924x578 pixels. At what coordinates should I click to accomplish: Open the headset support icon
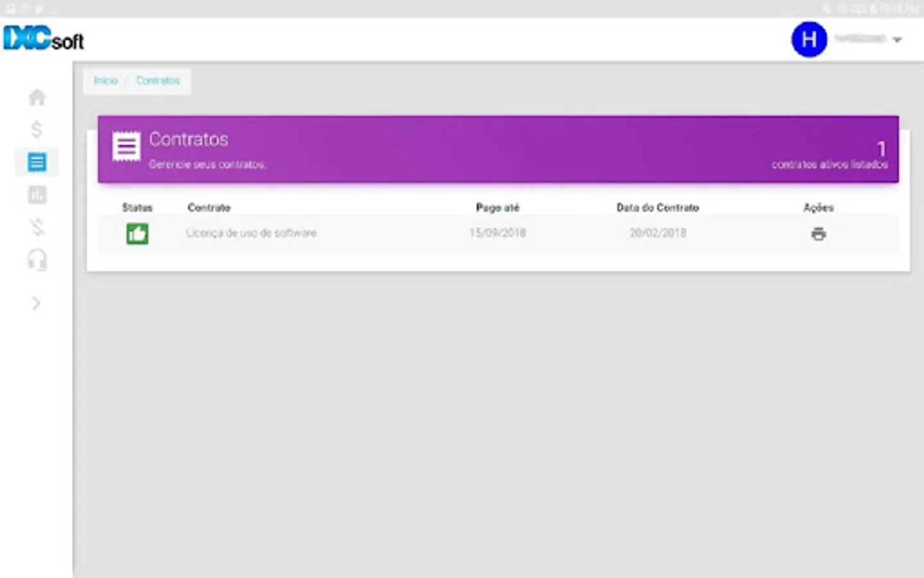37,260
